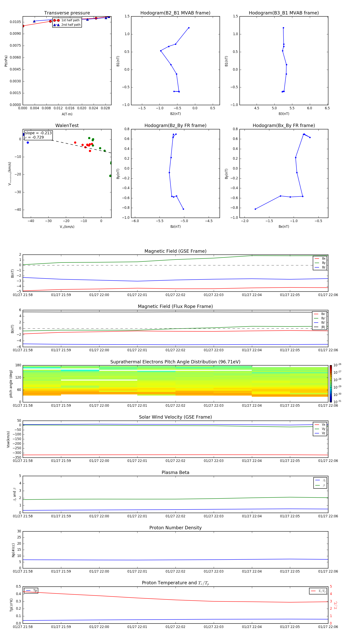This screenshot has width=351, height=644.
Task: Click the By entry in GSE field legend
Action: (320, 263)
